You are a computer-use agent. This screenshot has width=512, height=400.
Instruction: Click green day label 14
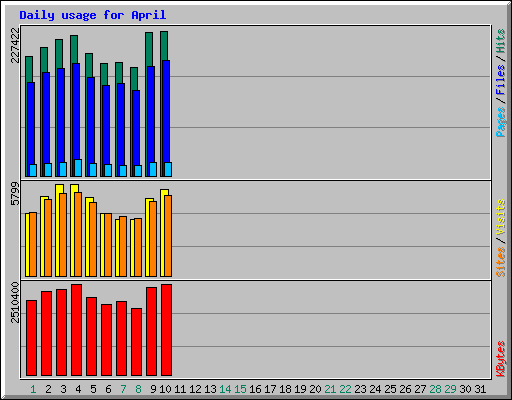coord(225,389)
